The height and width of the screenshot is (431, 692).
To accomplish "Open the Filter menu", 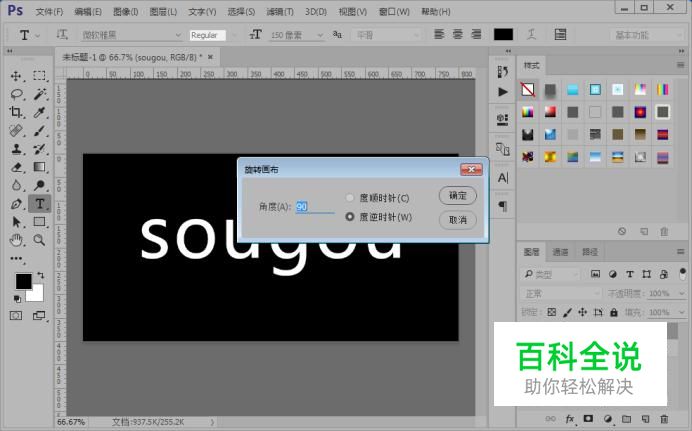I will click(x=280, y=12).
